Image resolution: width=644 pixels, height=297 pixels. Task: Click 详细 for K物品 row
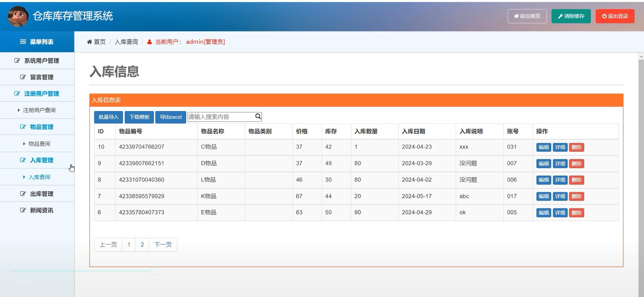560,196
